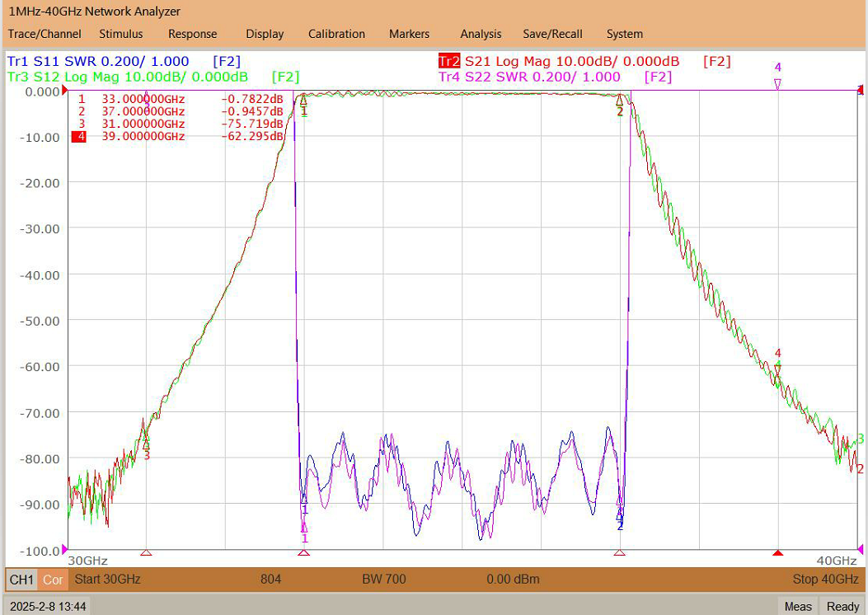Click red marker 3 on S21 trace

pyautogui.click(x=146, y=444)
